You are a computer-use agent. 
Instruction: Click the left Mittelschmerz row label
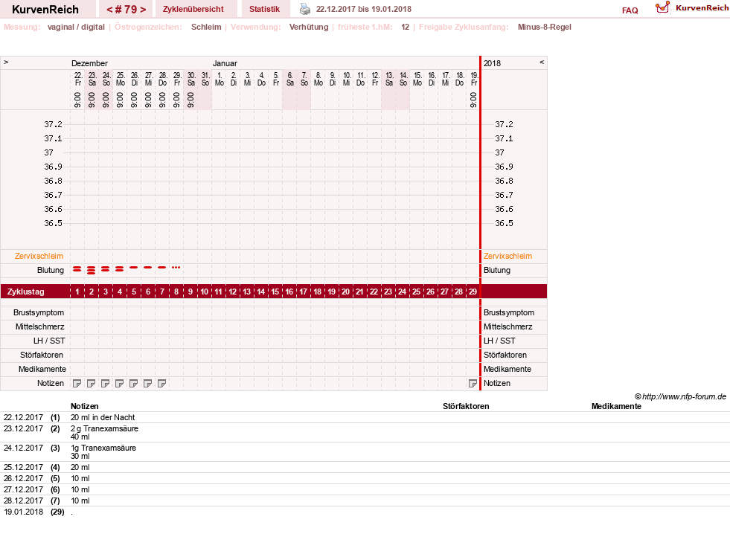click(39, 327)
